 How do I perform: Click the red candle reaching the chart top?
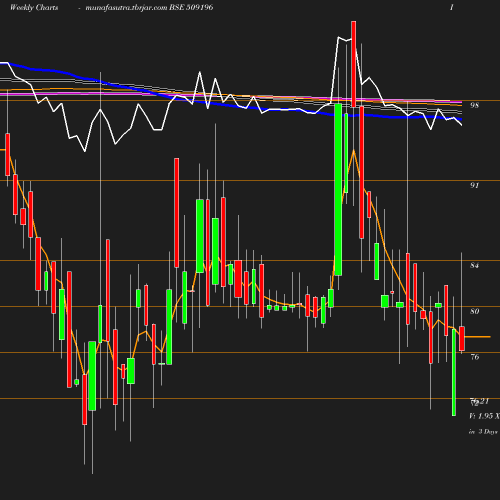pos(354,64)
